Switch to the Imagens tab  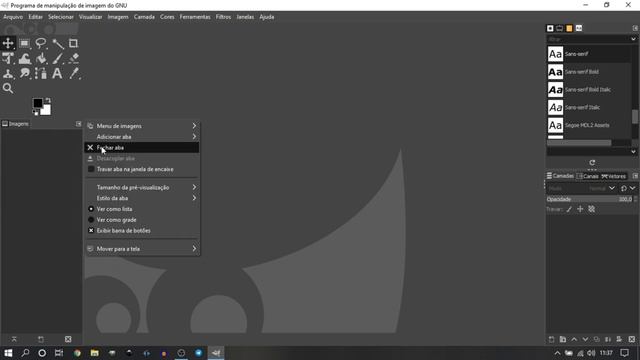pyautogui.click(x=16, y=124)
